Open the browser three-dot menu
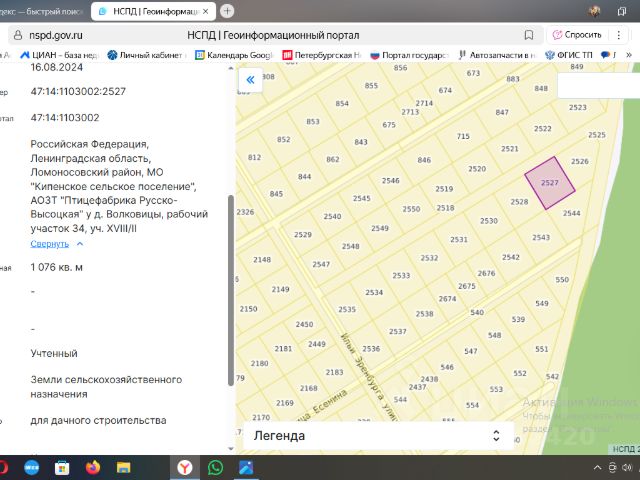This screenshot has width=640, height=480. click(x=619, y=35)
